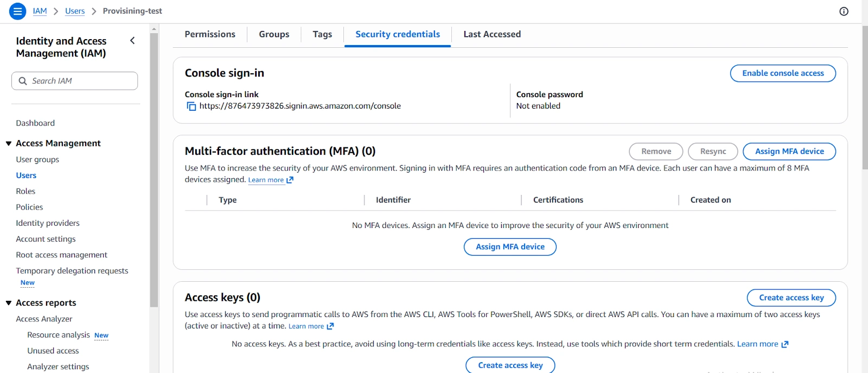
Task: Open Temporary delegation requests in the sidebar
Action: pos(72,270)
